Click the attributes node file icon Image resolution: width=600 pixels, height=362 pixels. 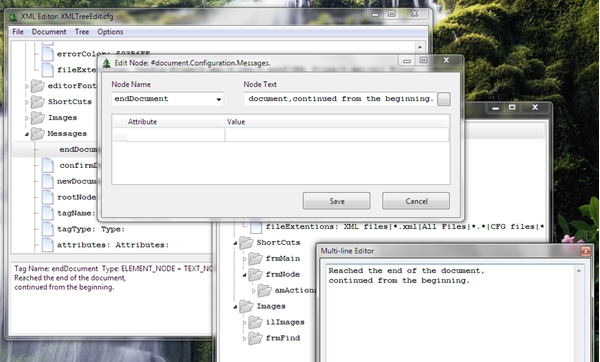click(x=47, y=245)
